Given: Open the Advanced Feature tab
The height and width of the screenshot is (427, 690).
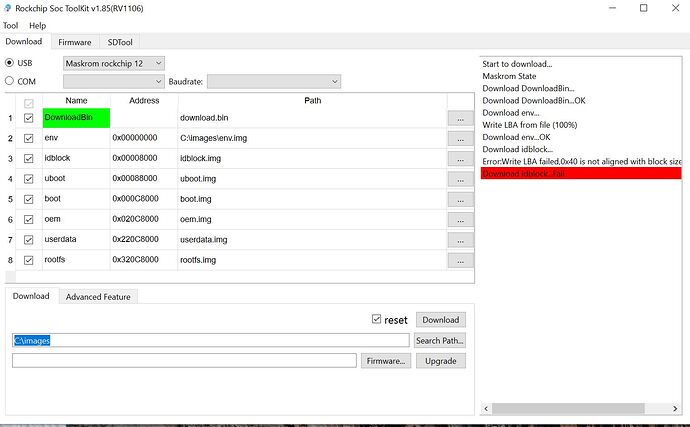Looking at the screenshot, I should [x=98, y=296].
